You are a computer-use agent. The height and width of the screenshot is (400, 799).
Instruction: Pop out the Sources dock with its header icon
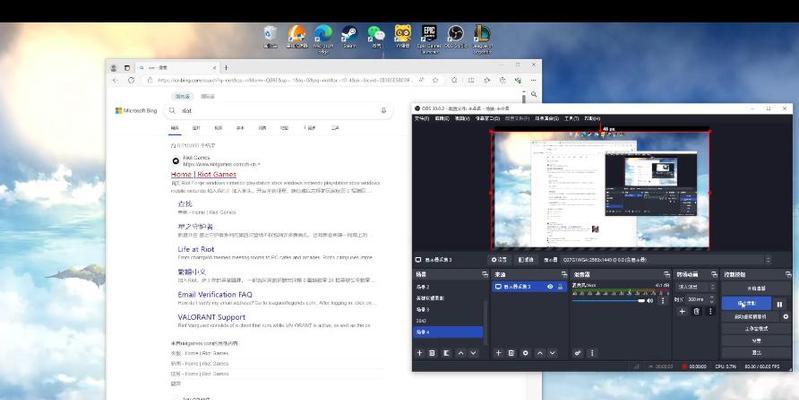point(563,274)
